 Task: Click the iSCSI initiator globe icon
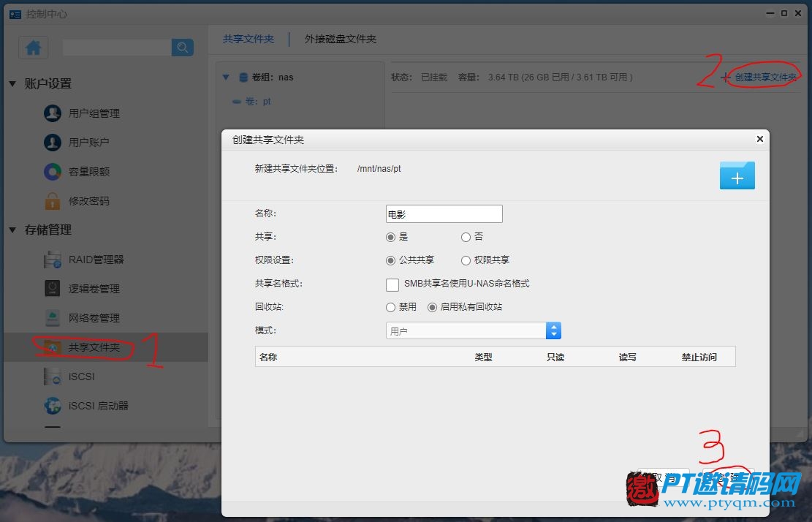tap(53, 406)
